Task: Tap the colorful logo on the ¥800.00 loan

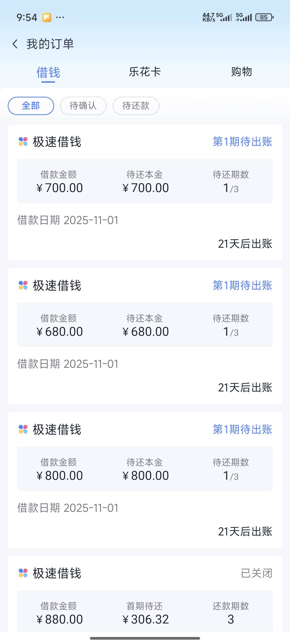Action: [23, 429]
